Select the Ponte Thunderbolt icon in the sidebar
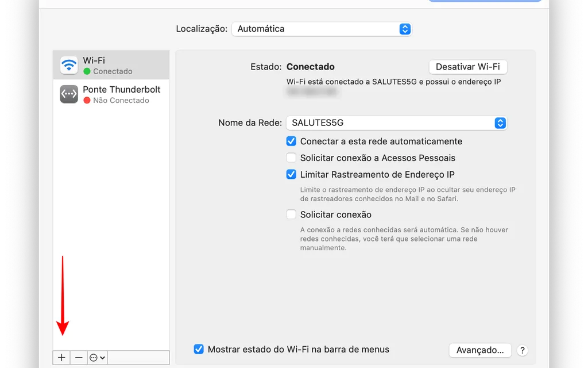Viewport: 588px width, 368px height. (x=69, y=94)
